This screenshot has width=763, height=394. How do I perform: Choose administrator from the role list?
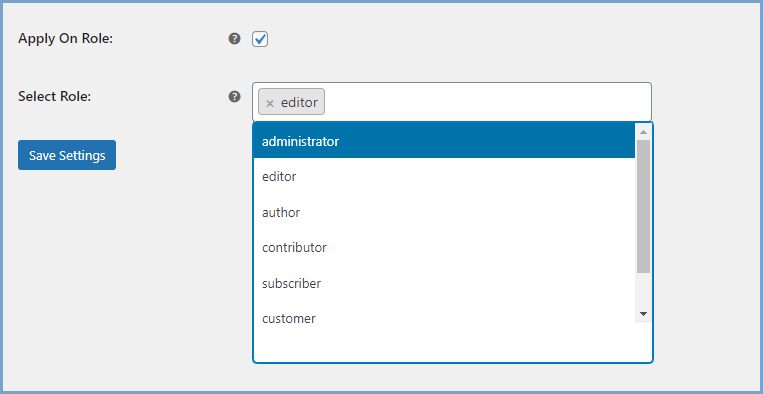click(444, 142)
